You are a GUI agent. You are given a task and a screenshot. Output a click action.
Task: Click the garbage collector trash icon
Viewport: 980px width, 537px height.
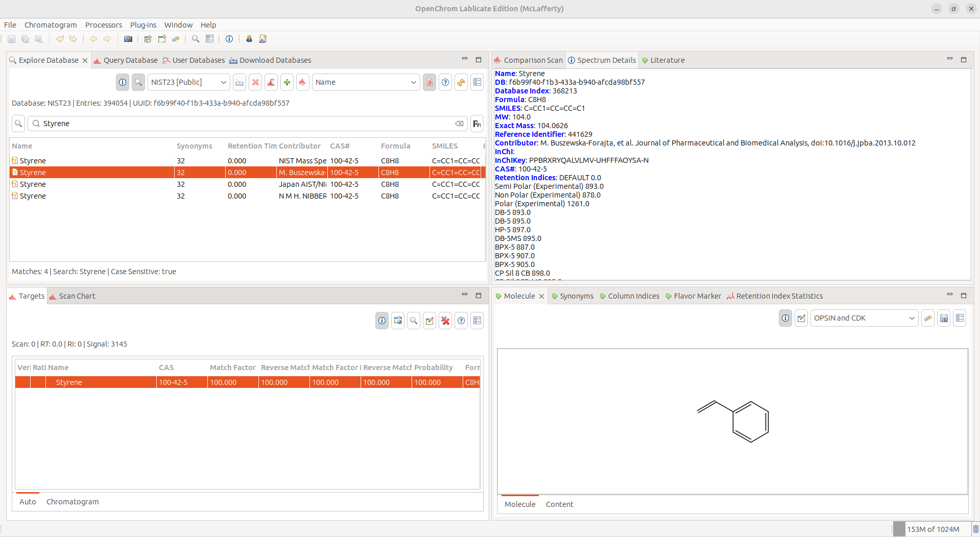[x=975, y=529]
